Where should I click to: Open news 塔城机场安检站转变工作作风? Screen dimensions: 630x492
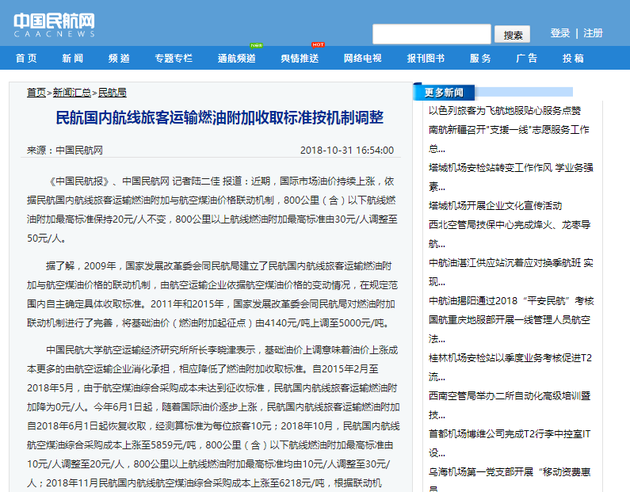pyautogui.click(x=511, y=177)
